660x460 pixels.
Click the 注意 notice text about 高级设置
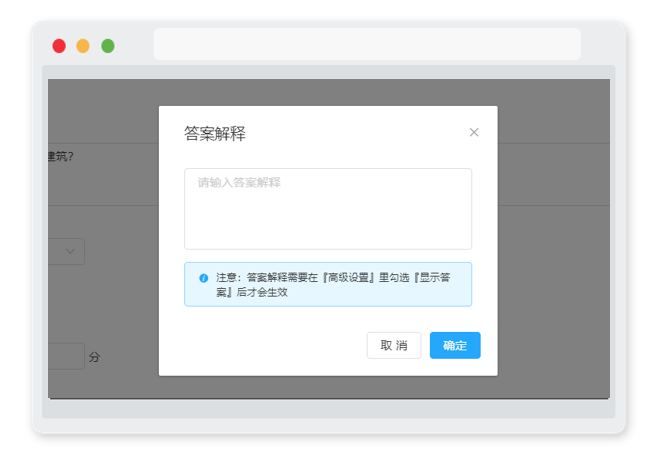click(333, 285)
